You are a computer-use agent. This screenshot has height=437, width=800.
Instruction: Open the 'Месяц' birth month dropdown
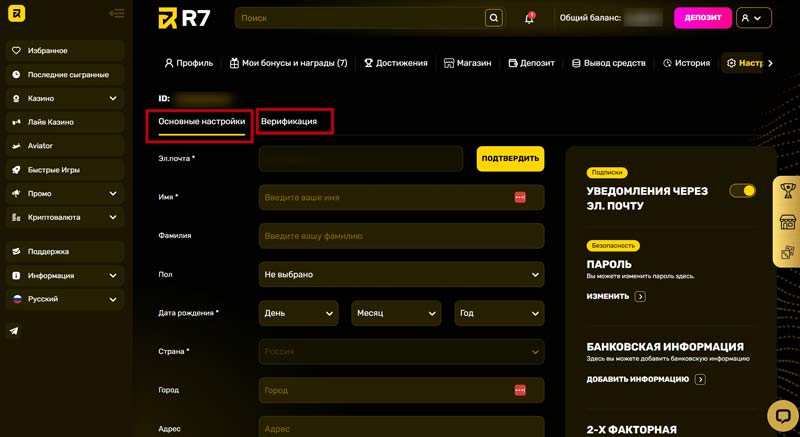[396, 313]
